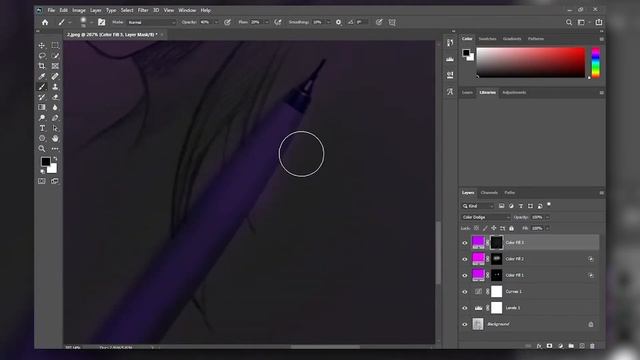The height and width of the screenshot is (360, 640).
Task: Select the Zoom tool
Action: pos(42,149)
